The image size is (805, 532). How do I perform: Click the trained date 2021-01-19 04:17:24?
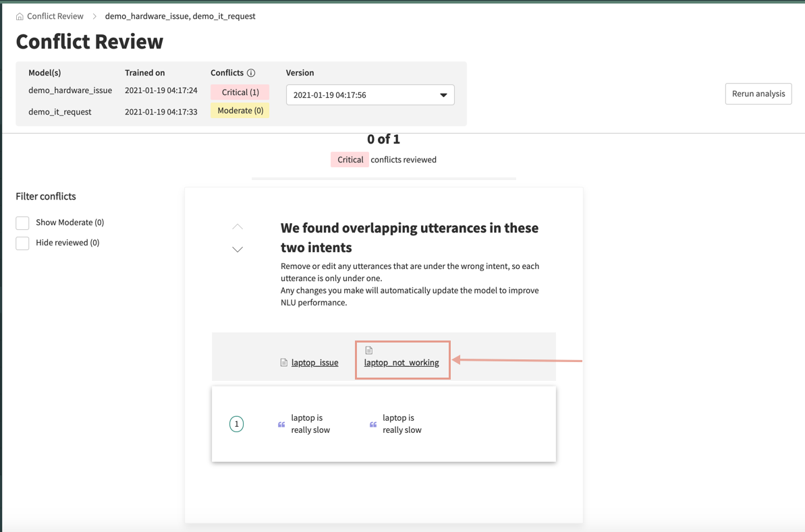pyautogui.click(x=161, y=90)
